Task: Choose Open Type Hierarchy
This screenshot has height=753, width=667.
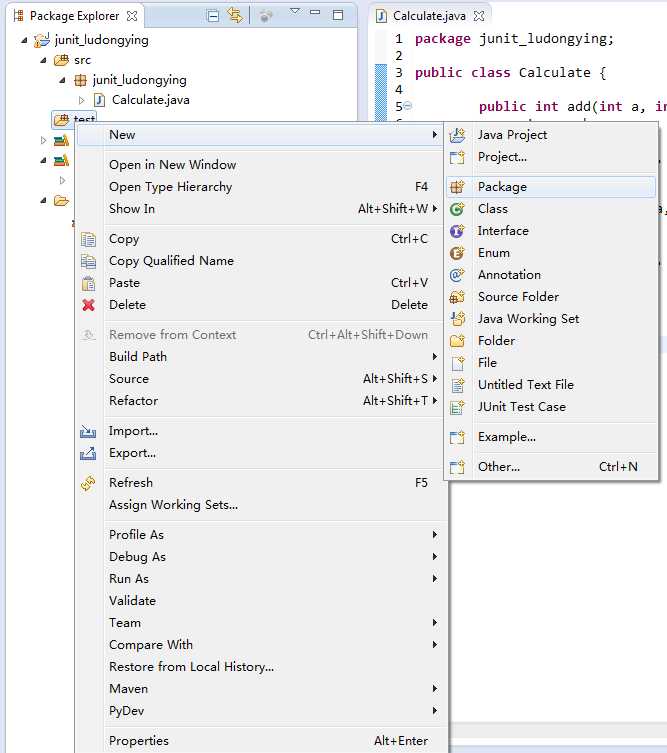Action: (260, 187)
